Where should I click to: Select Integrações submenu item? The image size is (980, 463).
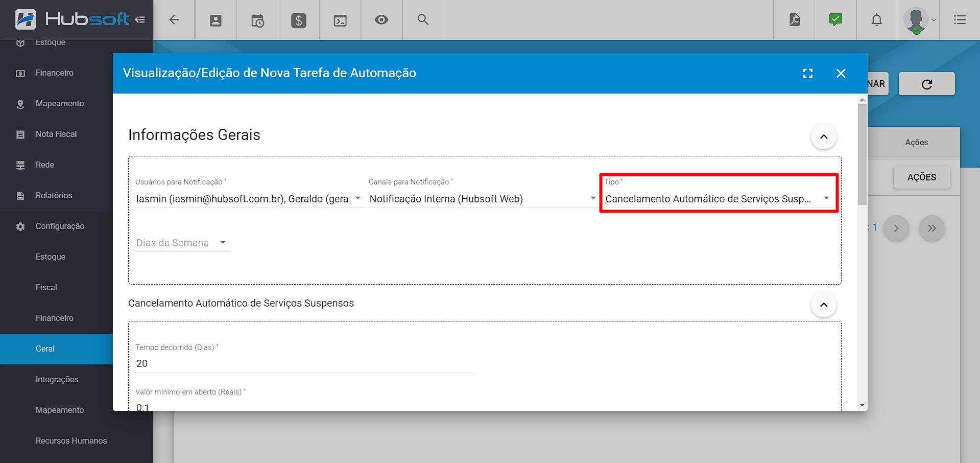(x=56, y=379)
